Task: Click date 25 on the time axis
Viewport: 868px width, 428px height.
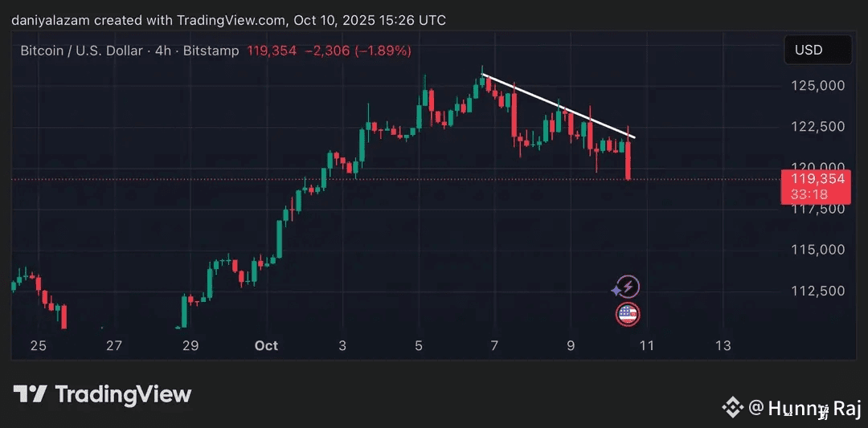Action: pyautogui.click(x=38, y=345)
